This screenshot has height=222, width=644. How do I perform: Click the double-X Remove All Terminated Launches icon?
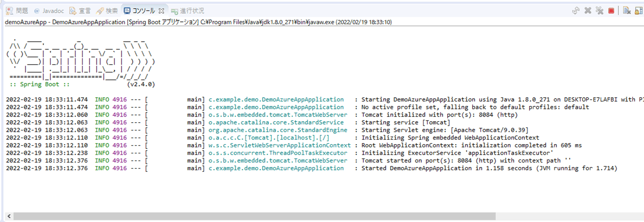click(x=599, y=10)
